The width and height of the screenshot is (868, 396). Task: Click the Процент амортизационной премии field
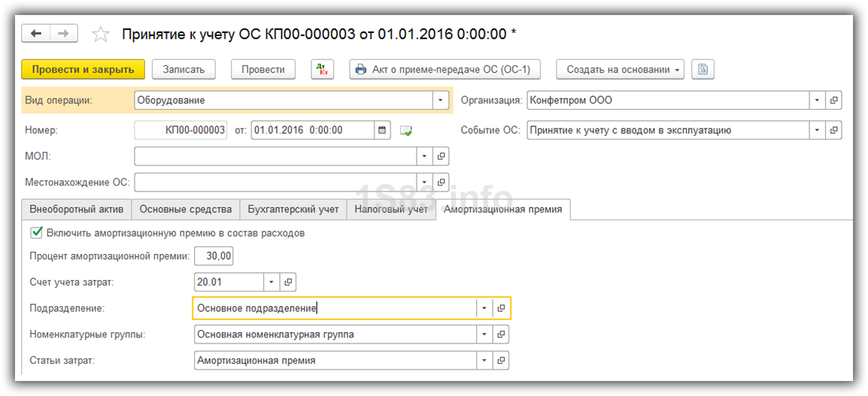click(x=214, y=256)
